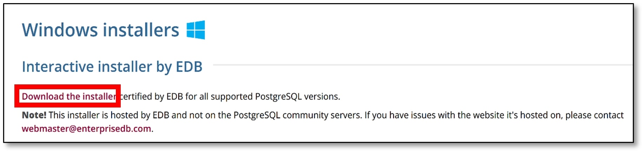Click the webmaster@enterprisedb.com email link
Image resolution: width=644 pixels, height=153 pixels.
(x=86, y=129)
